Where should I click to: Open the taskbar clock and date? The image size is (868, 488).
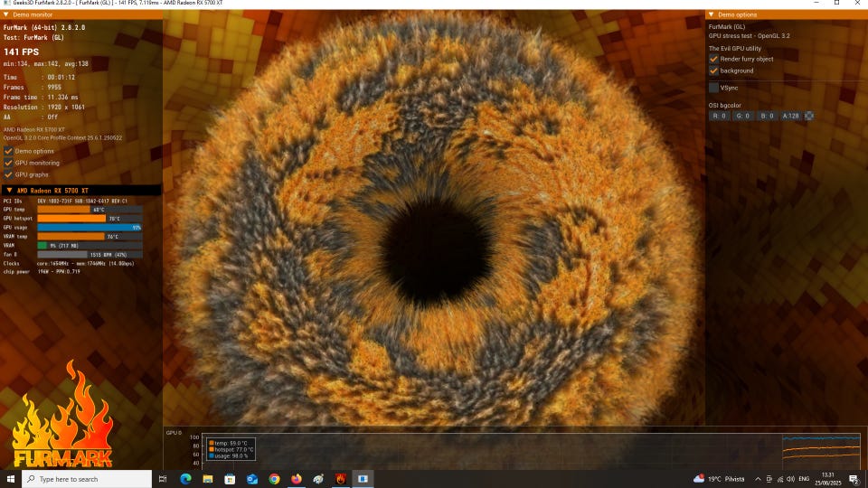tap(827, 479)
